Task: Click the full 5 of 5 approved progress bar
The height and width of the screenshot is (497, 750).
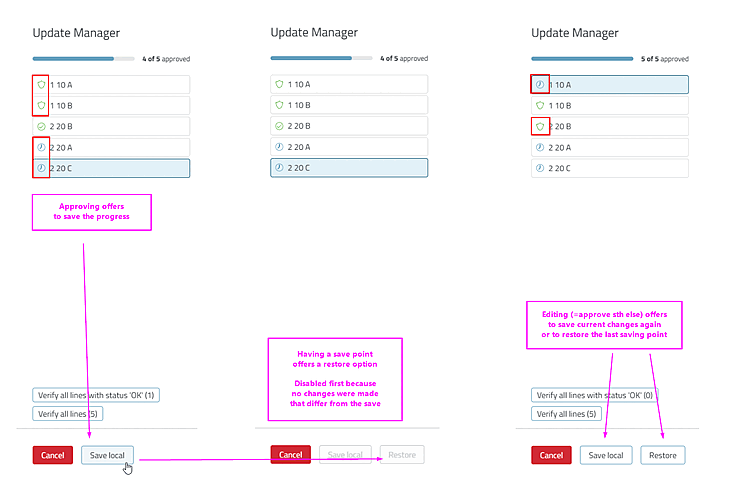Action: point(582,59)
